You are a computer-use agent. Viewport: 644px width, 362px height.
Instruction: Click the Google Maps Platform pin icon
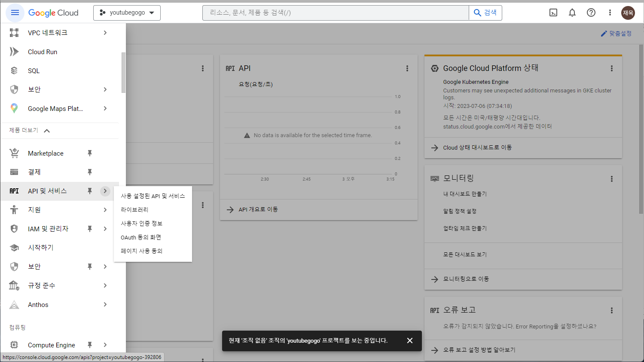pos(14,108)
